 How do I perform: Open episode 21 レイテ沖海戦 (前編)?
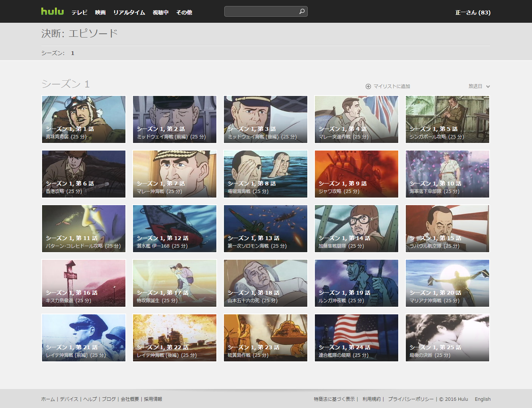click(x=84, y=338)
